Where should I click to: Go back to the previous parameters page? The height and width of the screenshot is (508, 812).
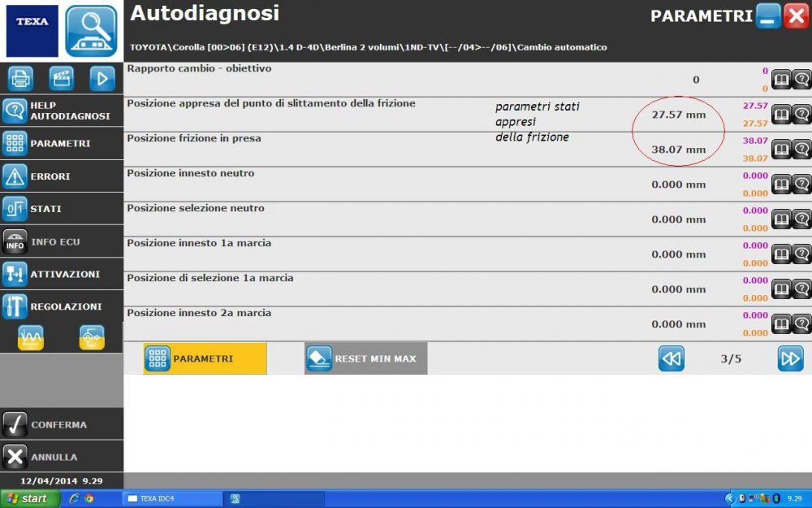pos(672,358)
